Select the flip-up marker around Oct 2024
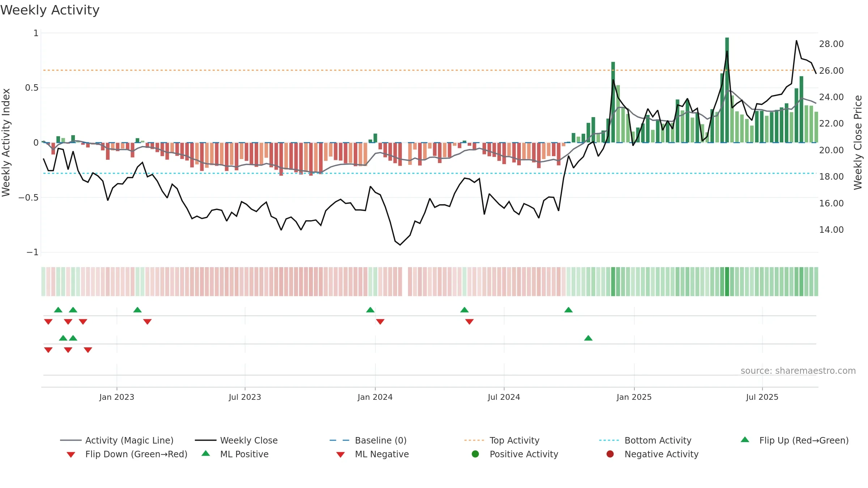Viewport: 868px width, 488px height. 569,310
